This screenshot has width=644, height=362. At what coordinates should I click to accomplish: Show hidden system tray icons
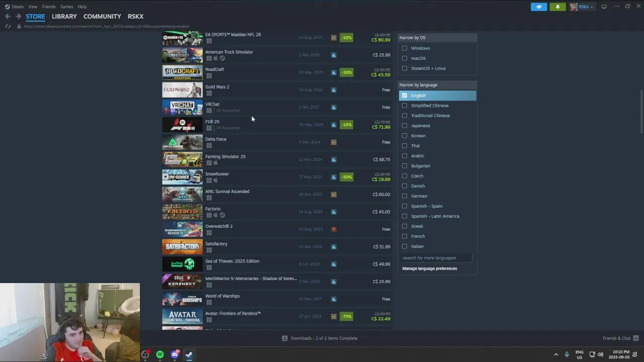(556, 354)
